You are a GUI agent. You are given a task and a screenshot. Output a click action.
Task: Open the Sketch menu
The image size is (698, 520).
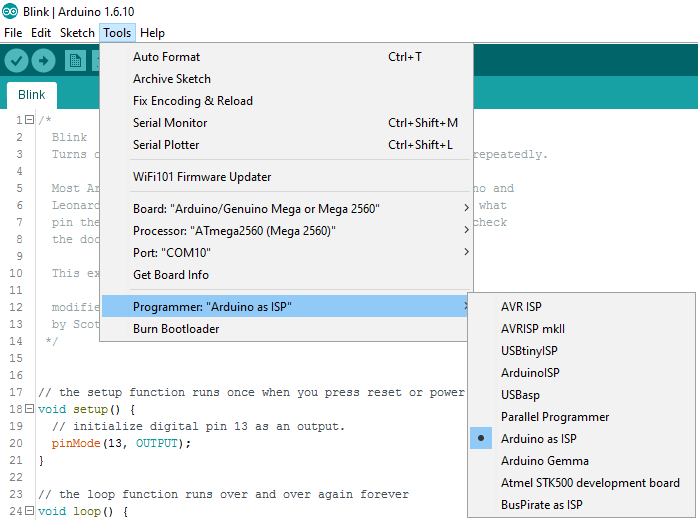coord(77,33)
